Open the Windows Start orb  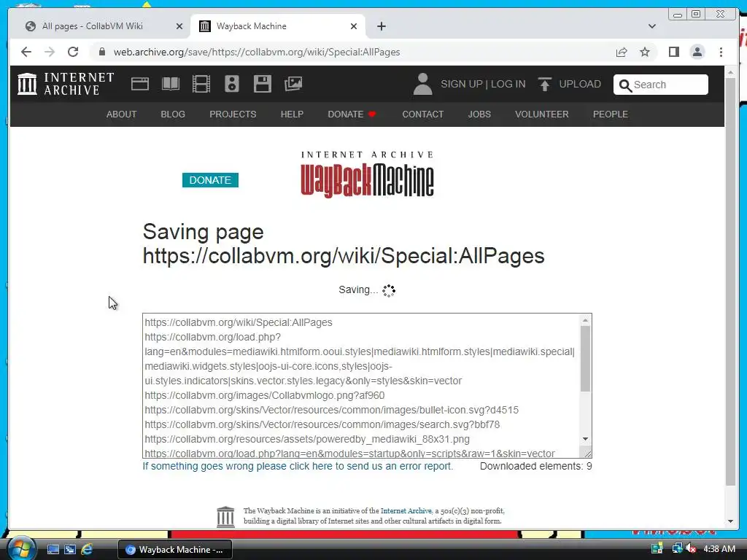[21, 548]
